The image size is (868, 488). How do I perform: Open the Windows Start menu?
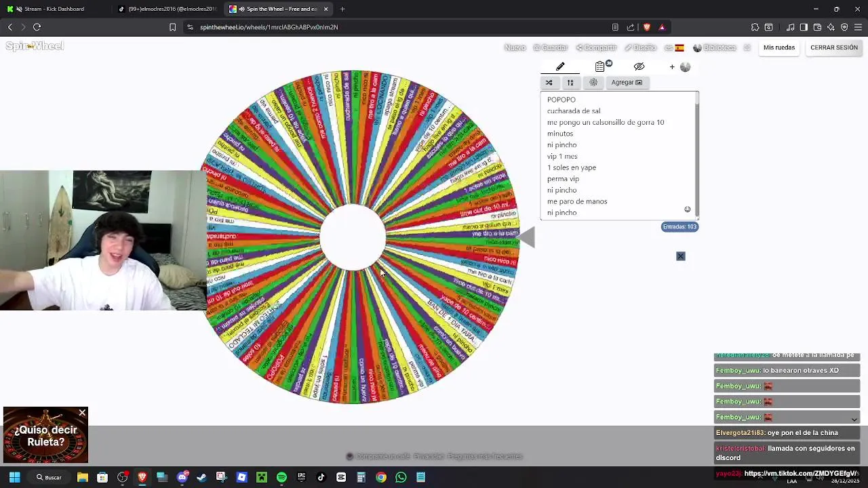click(x=14, y=477)
